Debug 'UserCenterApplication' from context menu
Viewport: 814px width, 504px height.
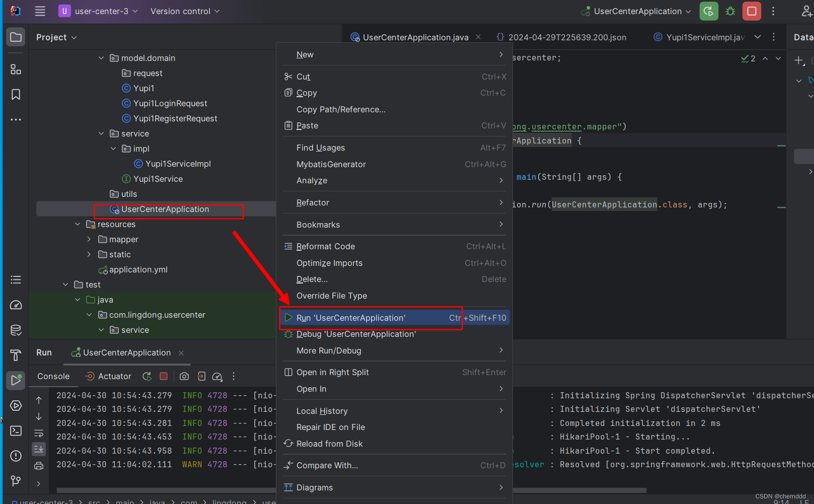coord(394,334)
